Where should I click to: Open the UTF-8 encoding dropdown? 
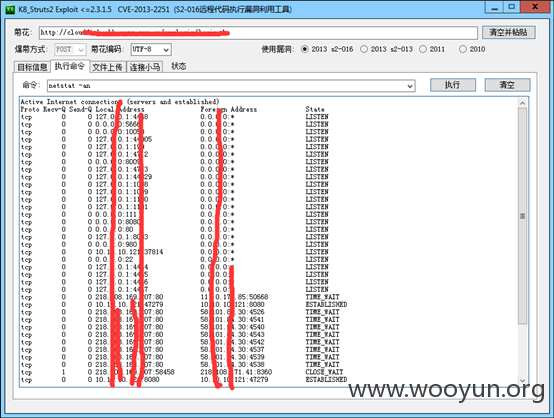click(151, 49)
